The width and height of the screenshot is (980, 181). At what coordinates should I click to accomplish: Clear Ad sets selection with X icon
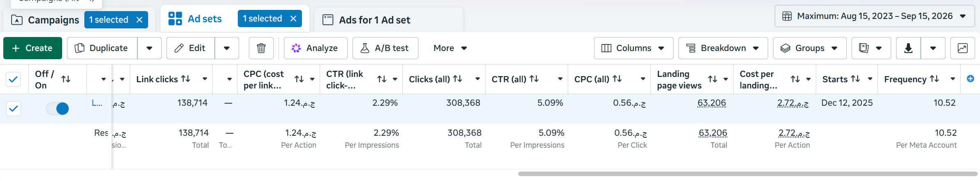coord(293,19)
